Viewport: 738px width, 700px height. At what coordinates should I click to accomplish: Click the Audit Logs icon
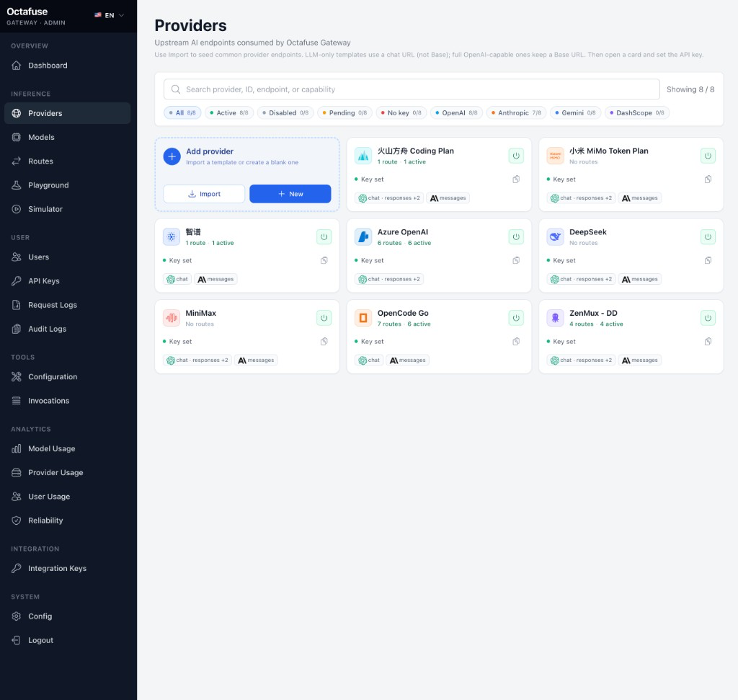[17, 329]
